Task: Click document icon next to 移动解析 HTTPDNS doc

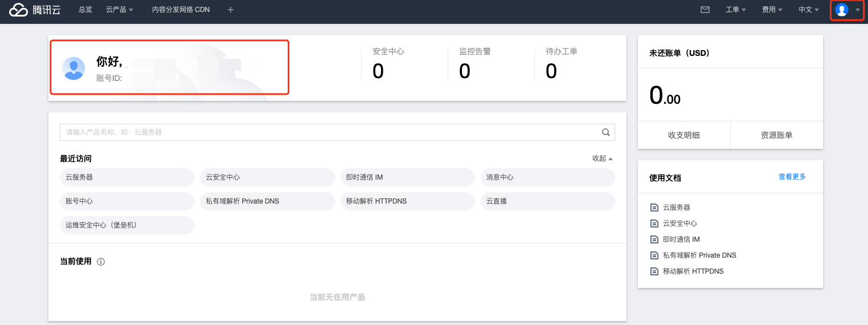Action: [654, 271]
